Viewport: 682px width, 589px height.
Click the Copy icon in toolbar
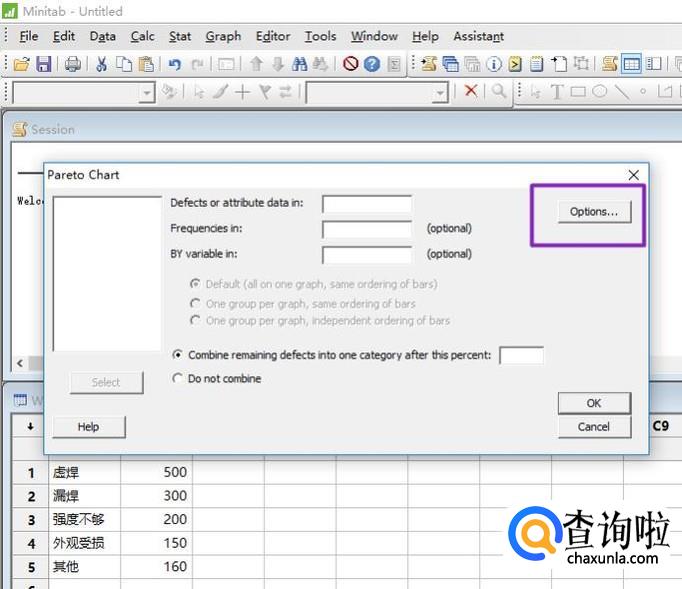(124, 64)
